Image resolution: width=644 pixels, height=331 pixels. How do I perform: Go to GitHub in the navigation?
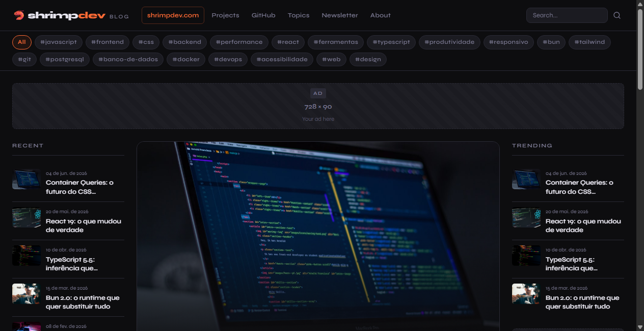(x=263, y=15)
